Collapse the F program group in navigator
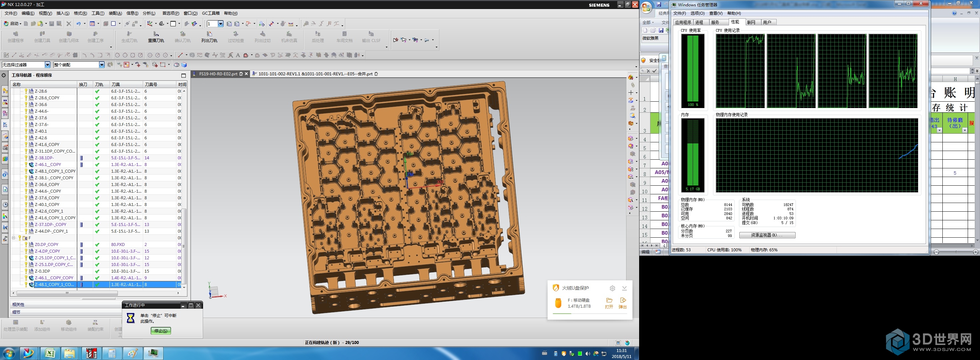The height and width of the screenshot is (360, 980). point(13,238)
